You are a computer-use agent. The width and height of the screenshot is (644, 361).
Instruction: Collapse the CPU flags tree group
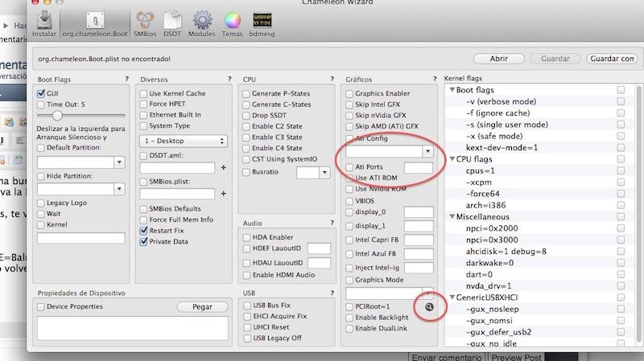pos(452,158)
